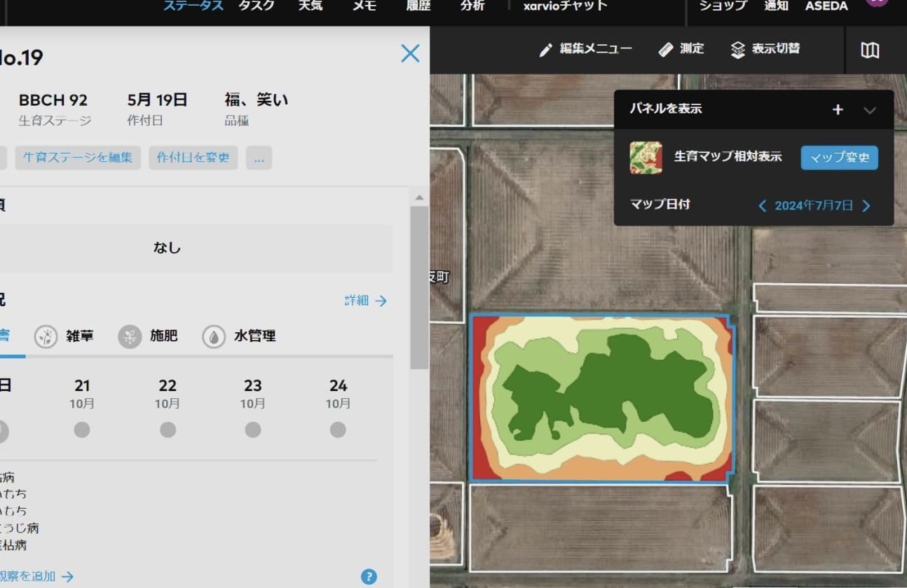
Task: Open the 詳細 details link
Action: click(365, 301)
